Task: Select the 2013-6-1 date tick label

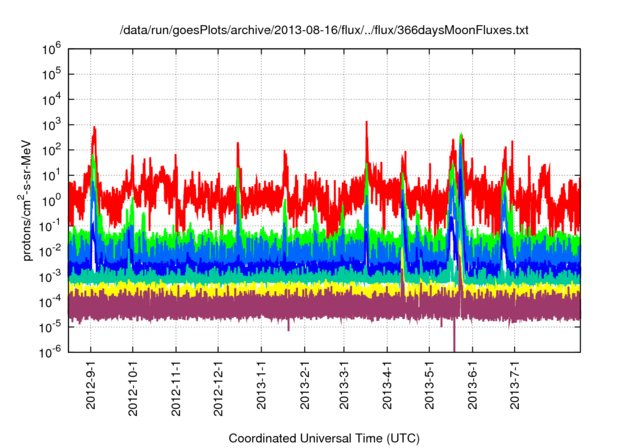Action: coord(472,385)
